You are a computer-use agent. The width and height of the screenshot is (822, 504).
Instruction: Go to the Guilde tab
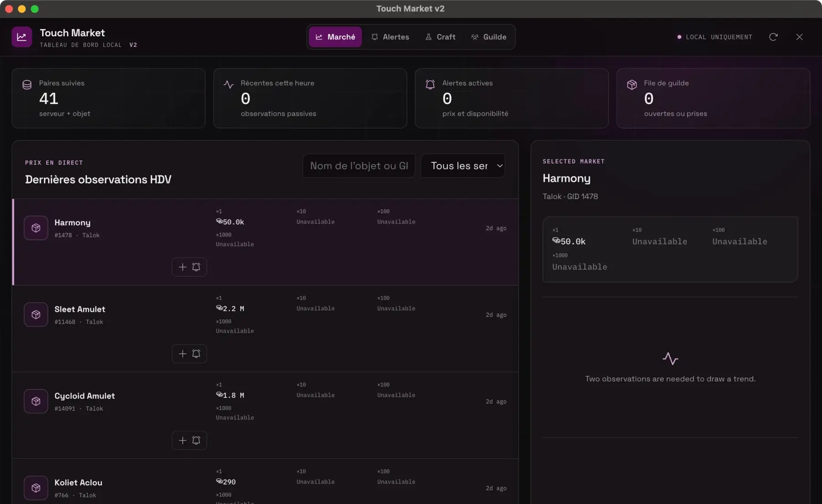[x=489, y=37]
